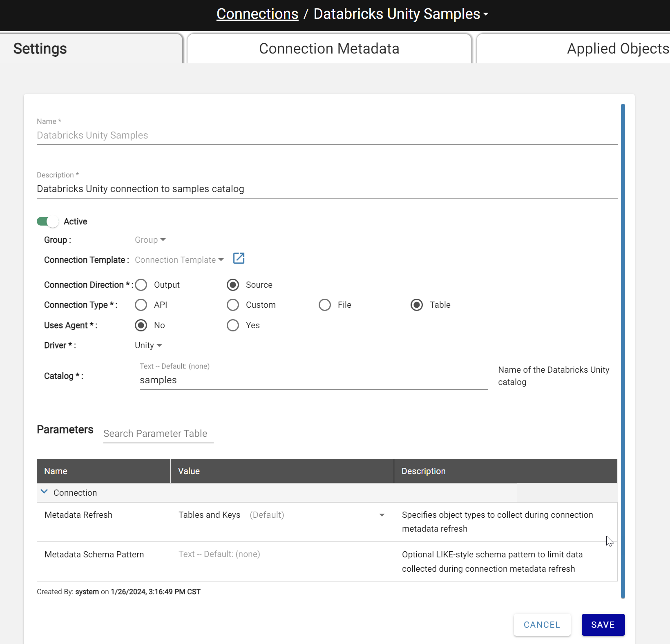Click the Parameters heading
The width and height of the screenshot is (670, 644).
pyautogui.click(x=65, y=429)
